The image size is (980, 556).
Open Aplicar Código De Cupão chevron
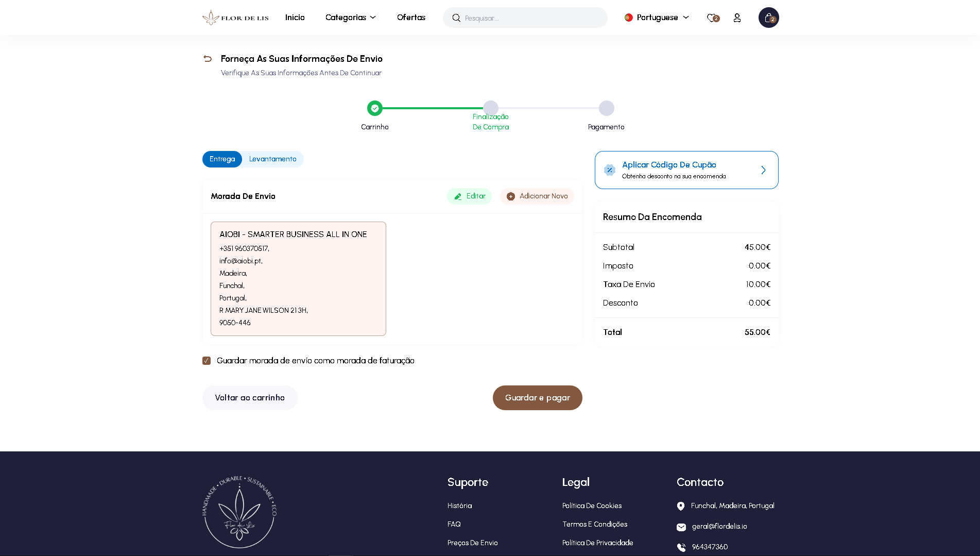(763, 170)
